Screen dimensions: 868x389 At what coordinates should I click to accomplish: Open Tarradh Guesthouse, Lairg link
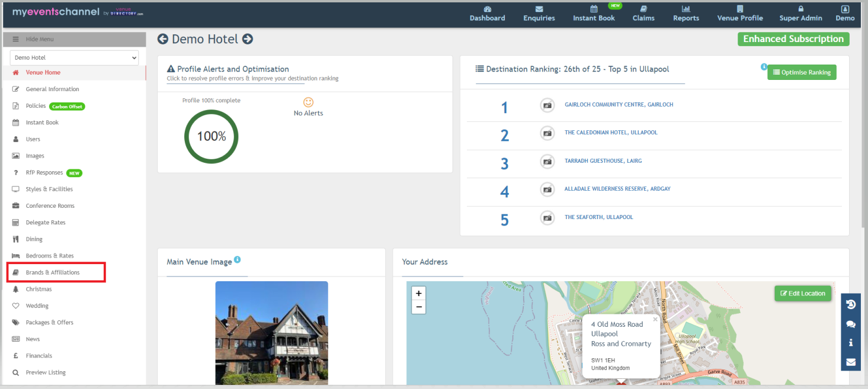[x=603, y=161]
